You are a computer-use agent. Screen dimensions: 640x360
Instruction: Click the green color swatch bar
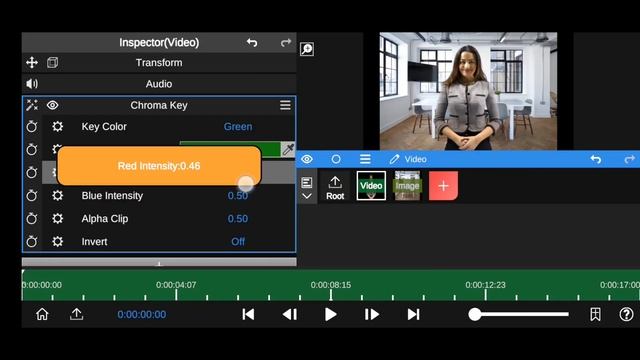(271, 149)
